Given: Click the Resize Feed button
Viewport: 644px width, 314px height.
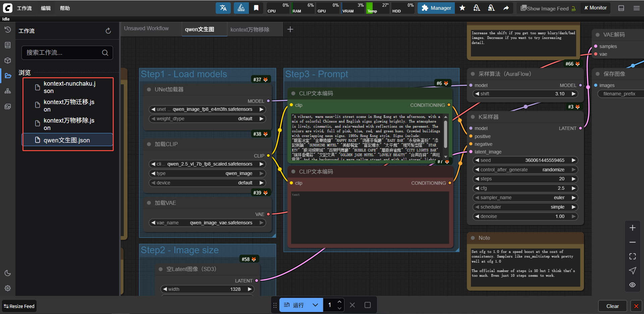Looking at the screenshot, I should 19,306.
